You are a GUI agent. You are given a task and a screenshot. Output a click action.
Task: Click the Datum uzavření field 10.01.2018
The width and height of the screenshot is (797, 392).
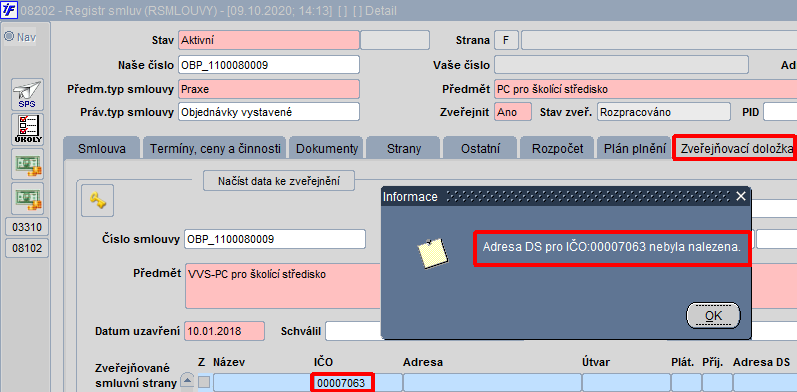pyautogui.click(x=225, y=331)
